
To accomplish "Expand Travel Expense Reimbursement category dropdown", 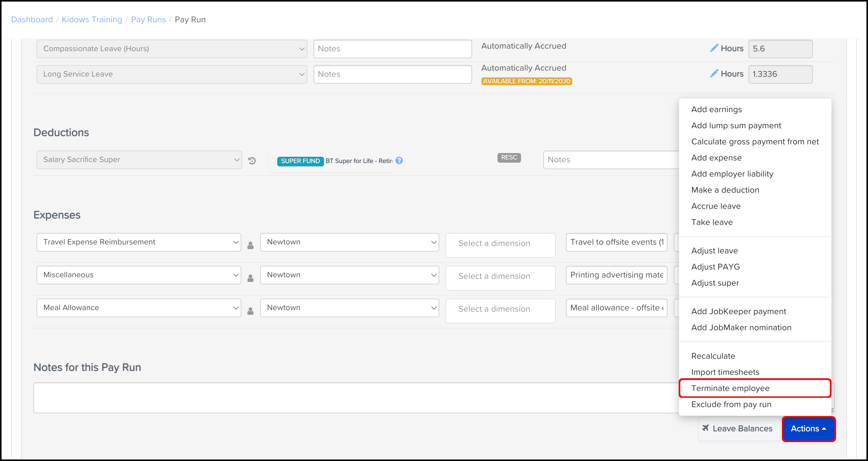I will [x=138, y=242].
